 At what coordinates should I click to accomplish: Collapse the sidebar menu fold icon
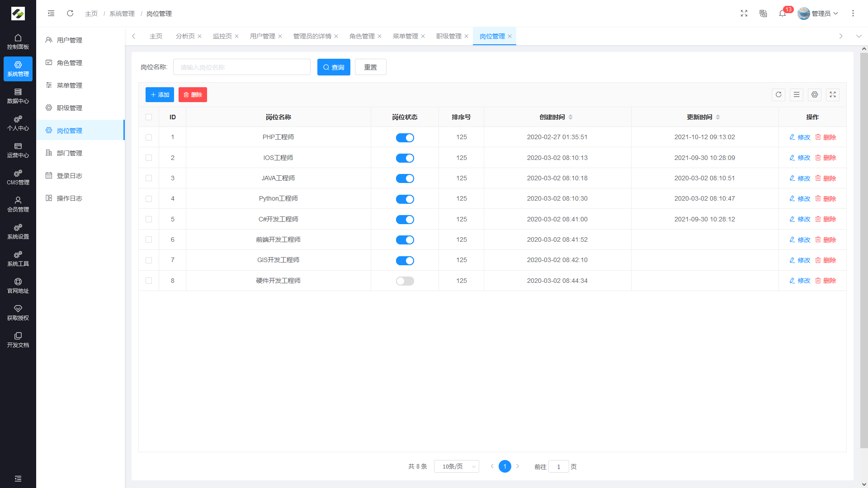[x=51, y=14]
